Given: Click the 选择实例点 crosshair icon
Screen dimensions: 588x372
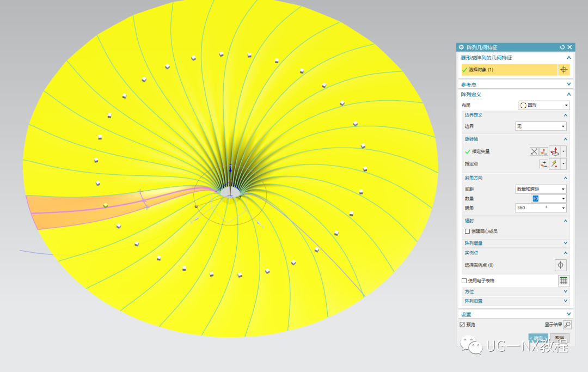Looking at the screenshot, I should tap(561, 265).
